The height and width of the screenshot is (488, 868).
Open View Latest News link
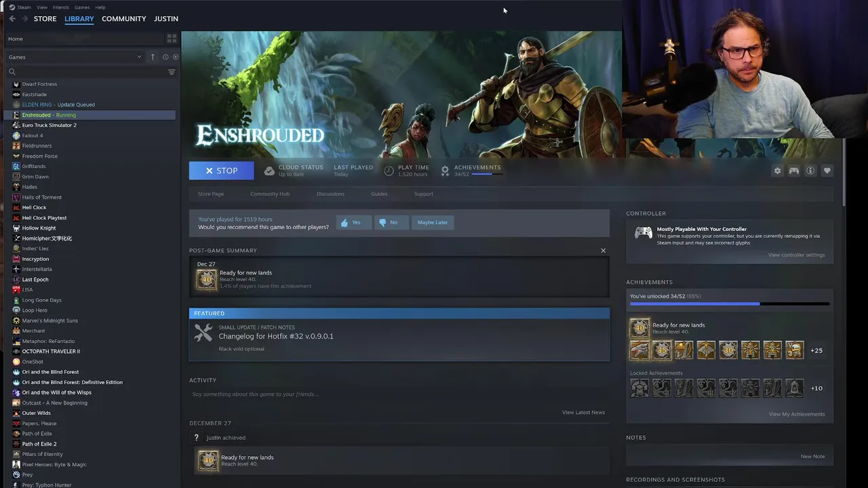pos(583,412)
